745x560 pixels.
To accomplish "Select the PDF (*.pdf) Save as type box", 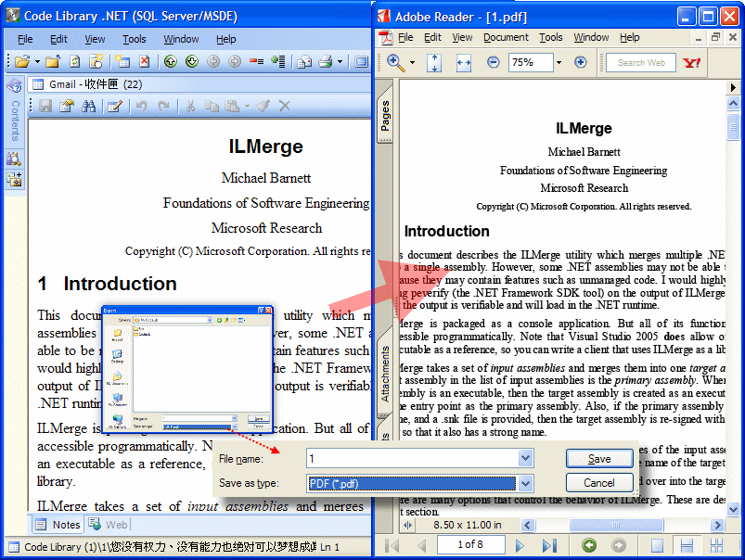I will (411, 484).
